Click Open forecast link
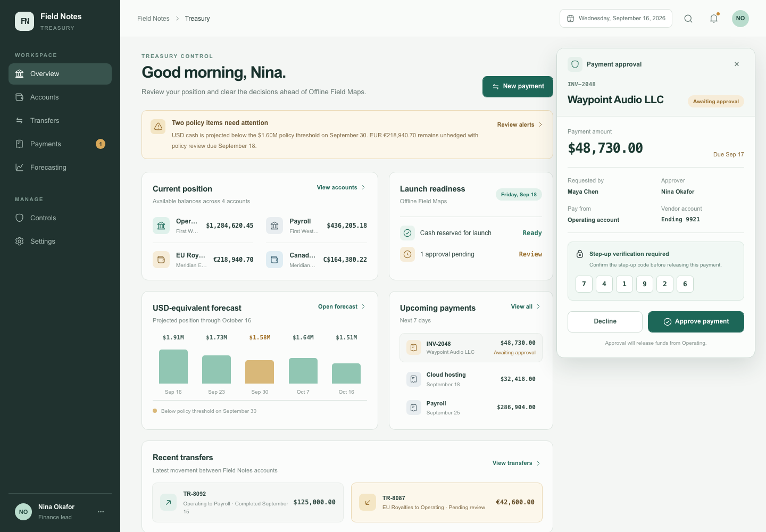Image resolution: width=766 pixels, height=532 pixels. [x=342, y=306]
